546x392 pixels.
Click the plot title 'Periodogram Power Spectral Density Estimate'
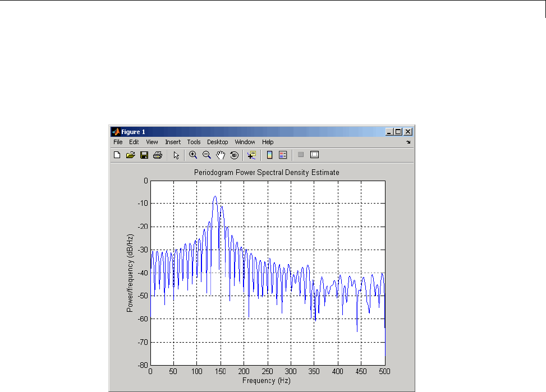pyautogui.click(x=267, y=173)
